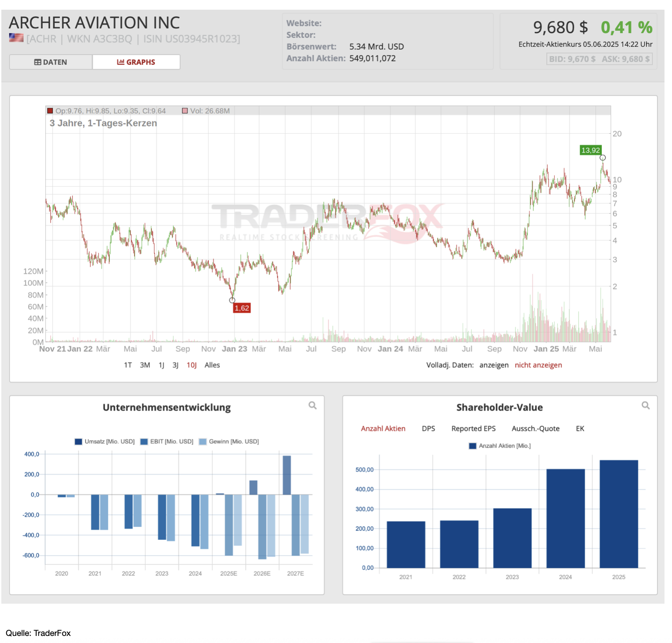Screen dimensions: 672x643
Task: Click the red OHLC legend square
Action: pos(50,111)
